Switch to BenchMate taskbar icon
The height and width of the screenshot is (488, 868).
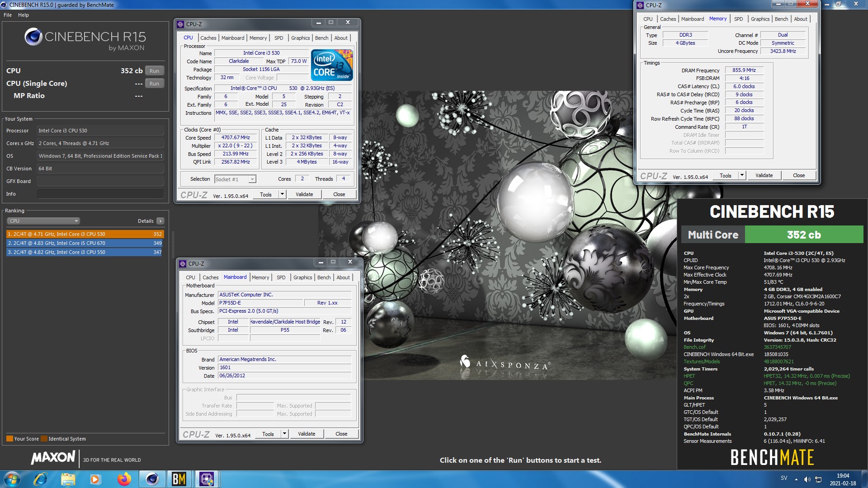pyautogui.click(x=179, y=479)
